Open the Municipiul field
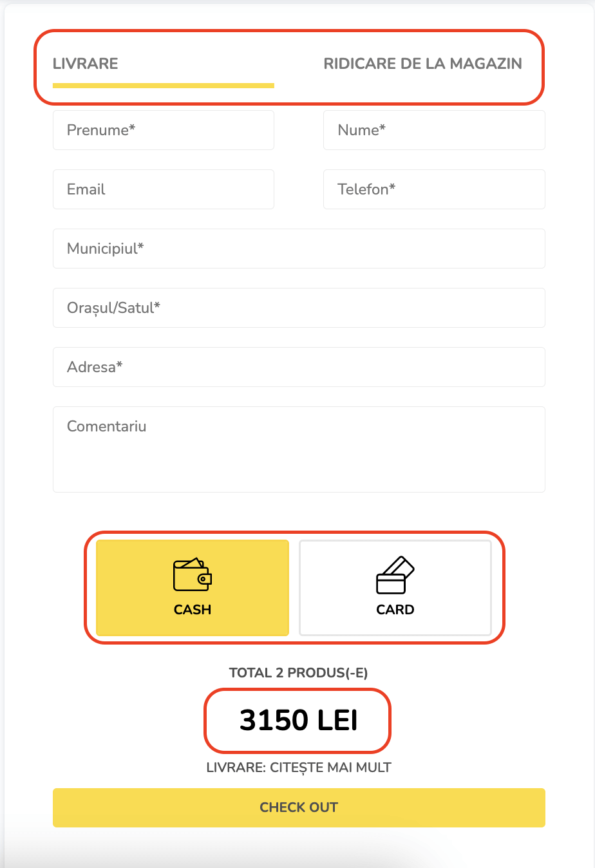 (x=299, y=249)
